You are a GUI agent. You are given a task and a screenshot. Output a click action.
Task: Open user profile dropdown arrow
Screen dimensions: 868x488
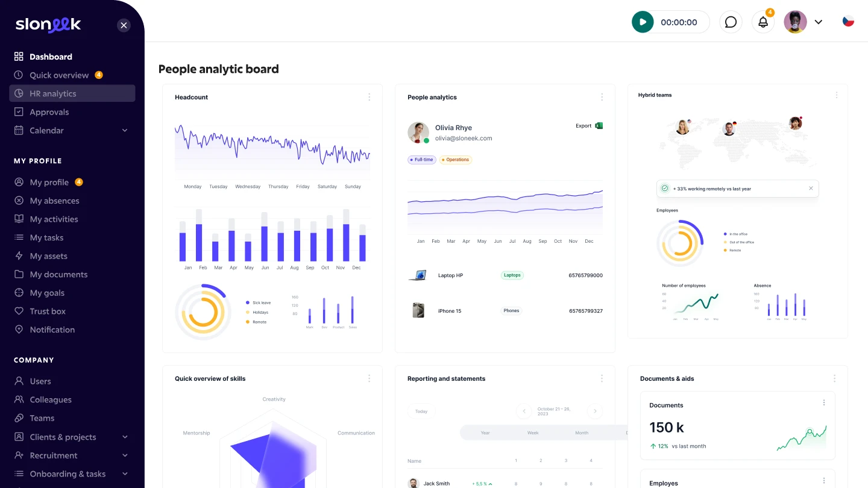click(819, 22)
